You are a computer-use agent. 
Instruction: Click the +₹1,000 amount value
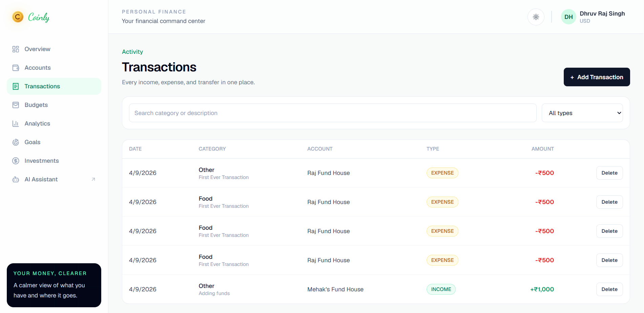point(542,289)
